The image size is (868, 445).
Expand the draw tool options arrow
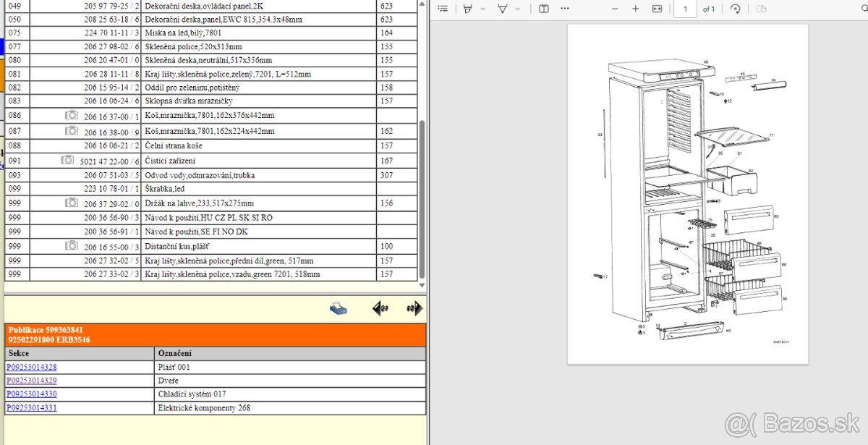click(517, 9)
